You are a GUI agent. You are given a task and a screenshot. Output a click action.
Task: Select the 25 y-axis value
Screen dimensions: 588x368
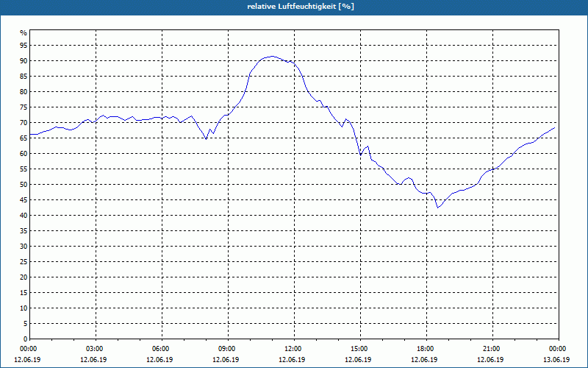point(24,262)
